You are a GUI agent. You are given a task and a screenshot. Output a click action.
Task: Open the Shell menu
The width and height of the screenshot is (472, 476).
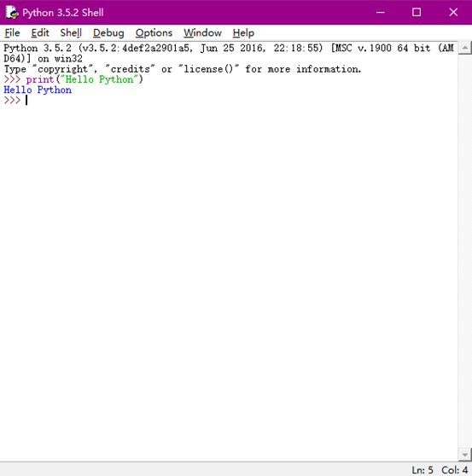(x=71, y=32)
